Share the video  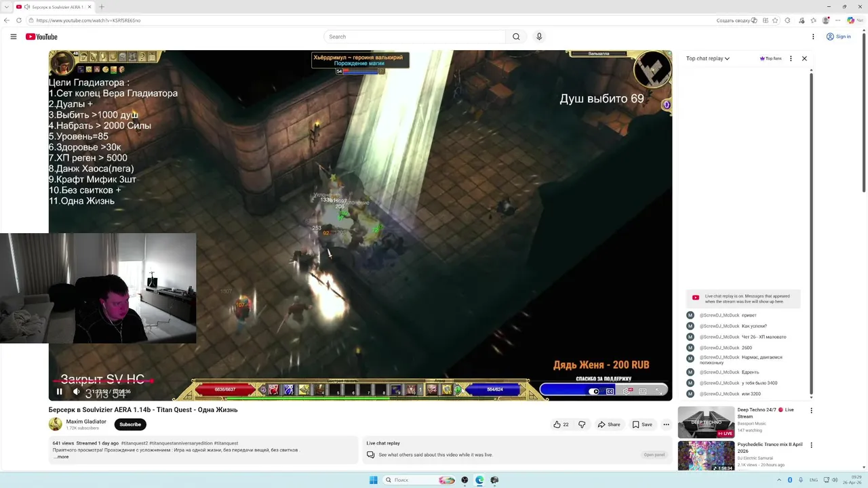coord(609,424)
